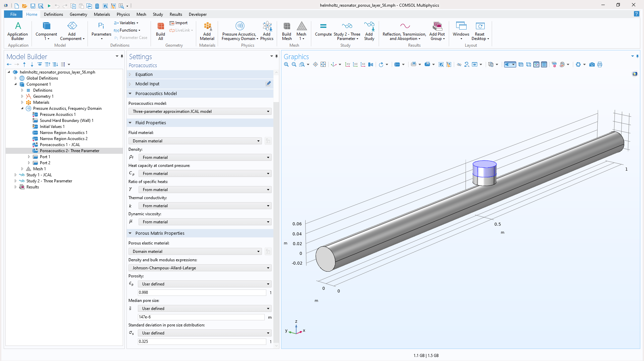Open the Physics ribbon tab
Image resolution: width=644 pixels, height=361 pixels.
123,14
